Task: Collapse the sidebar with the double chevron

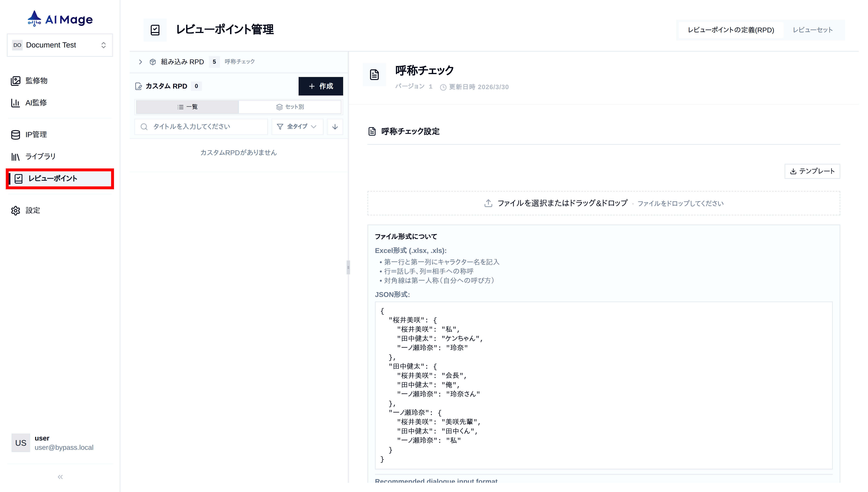Action: point(60,477)
